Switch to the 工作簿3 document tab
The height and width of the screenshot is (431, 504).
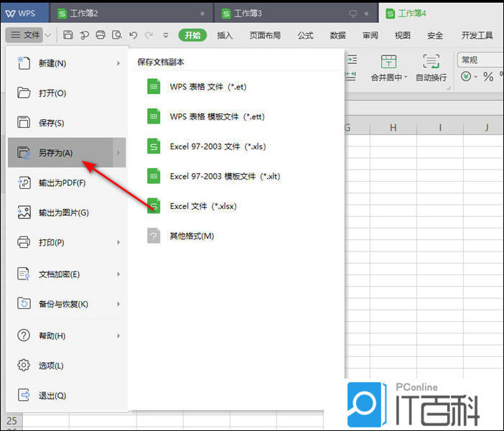[296, 13]
